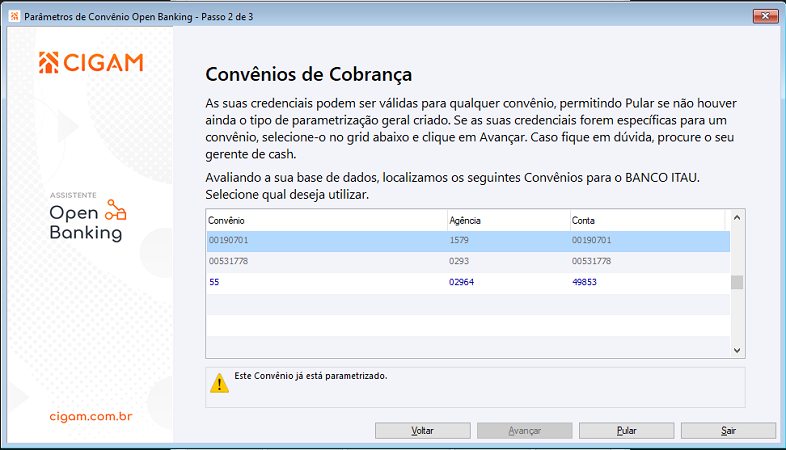The height and width of the screenshot is (450, 786).
Task: Click the CIGAM logo in sidebar
Action: click(x=91, y=63)
